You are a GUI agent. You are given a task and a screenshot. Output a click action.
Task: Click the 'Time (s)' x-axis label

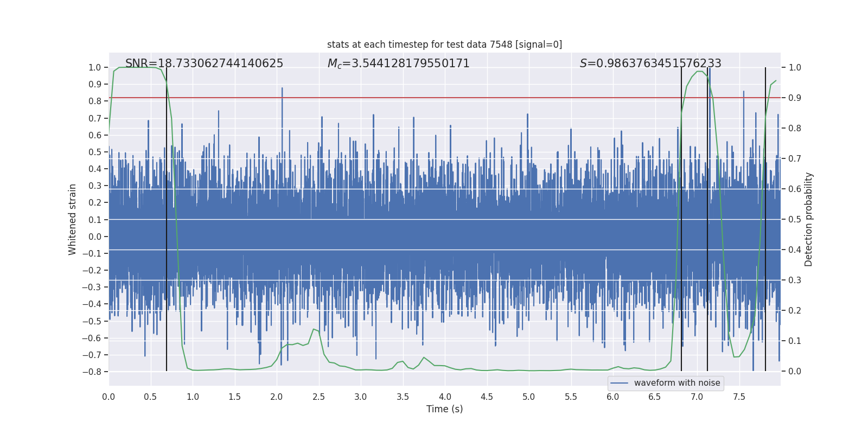pos(444,409)
